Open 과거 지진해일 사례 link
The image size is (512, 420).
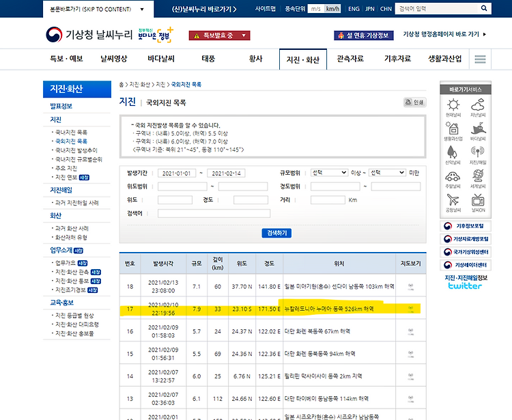[76, 203]
